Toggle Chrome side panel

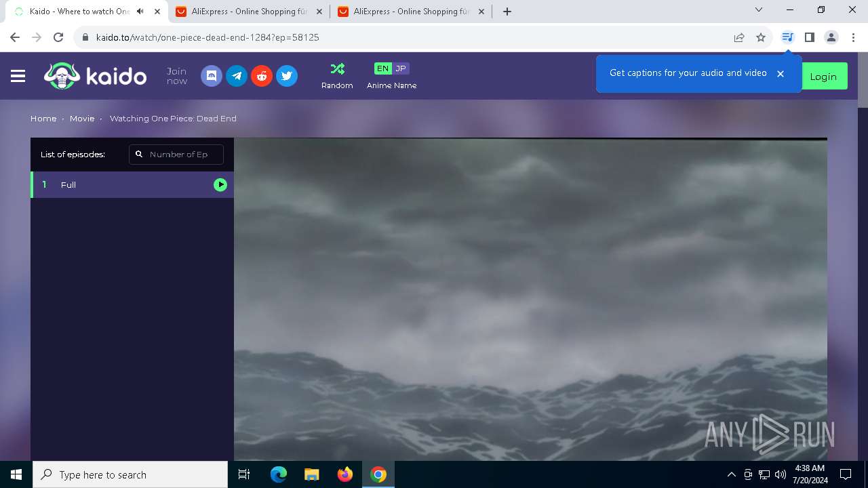pos(809,37)
